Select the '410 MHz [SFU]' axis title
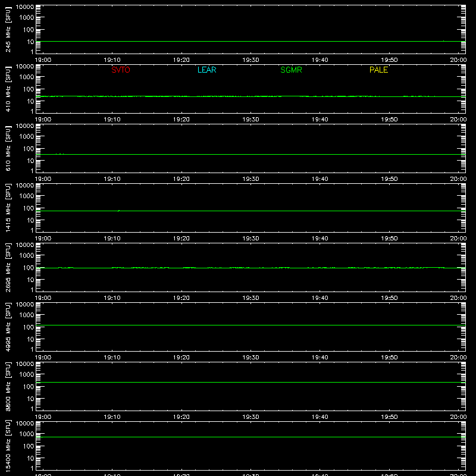This screenshot has height=476, width=476. tap(8, 89)
